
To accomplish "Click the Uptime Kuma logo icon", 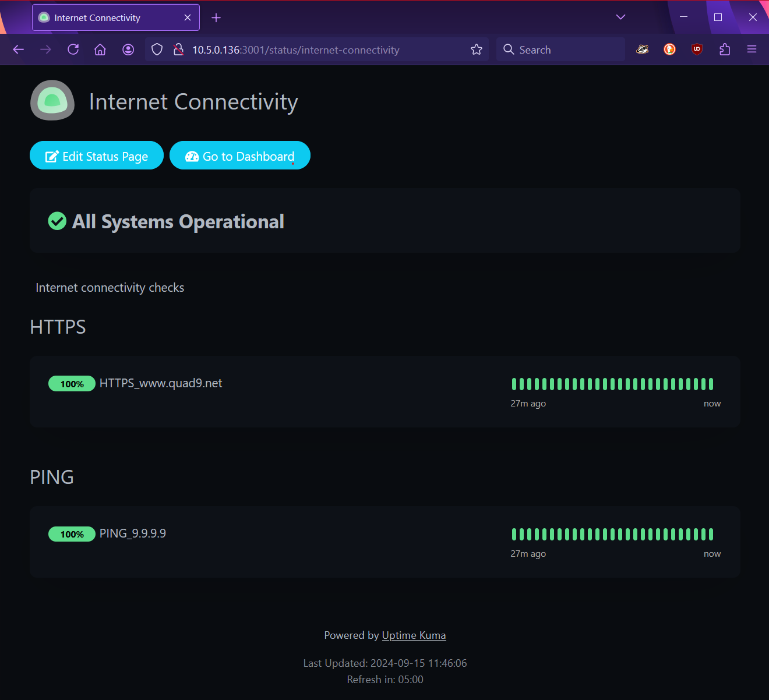I will [x=52, y=101].
